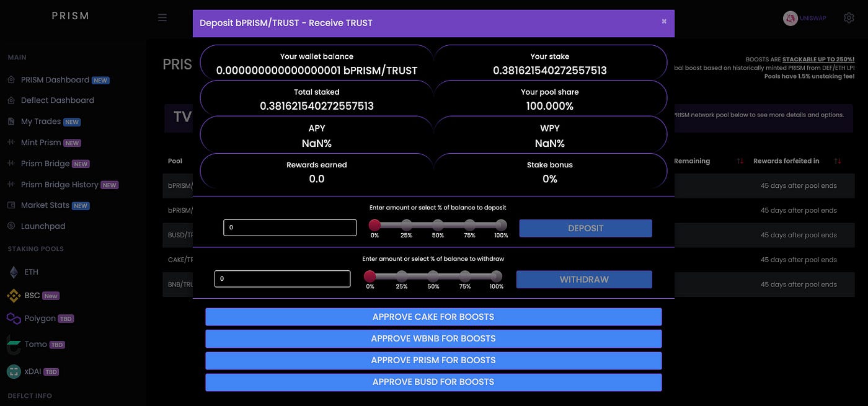868x406 pixels.
Task: Set withdraw slider to 100%
Action: pos(497,276)
